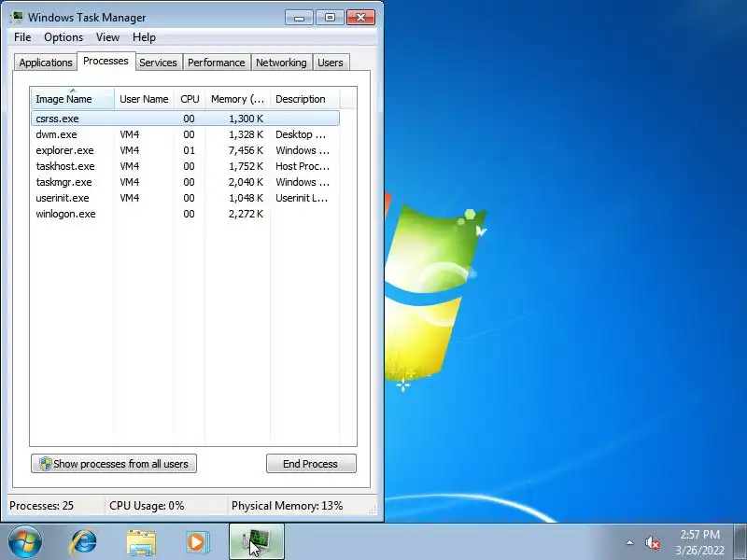Open the View menu

[x=107, y=37]
